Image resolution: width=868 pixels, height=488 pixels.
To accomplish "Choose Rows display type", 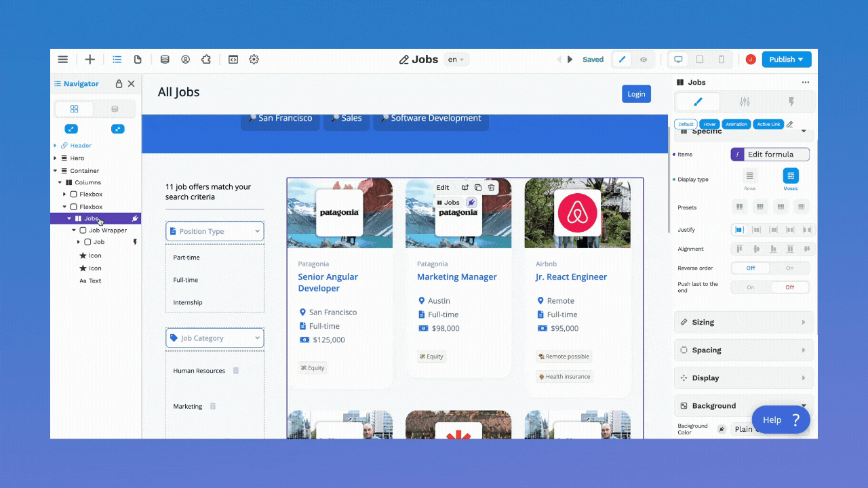I will click(x=750, y=176).
